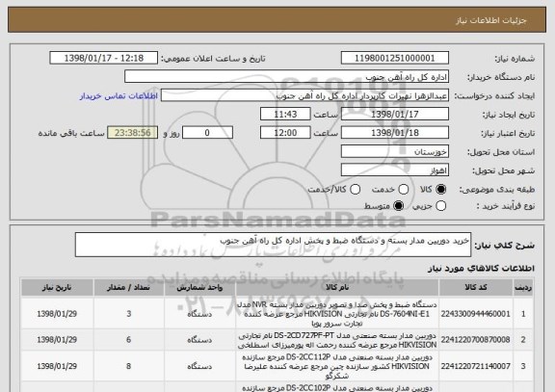Open the اطلاعات تماس خریدار link
555x392 pixels.
tap(119, 96)
